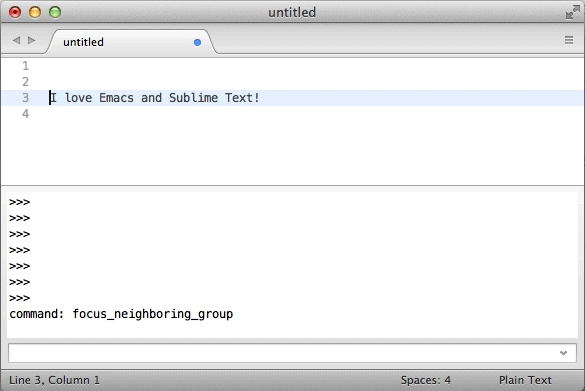585x391 pixels.
Task: Click the focus_neighboring_group console output line
Action: coord(121,314)
